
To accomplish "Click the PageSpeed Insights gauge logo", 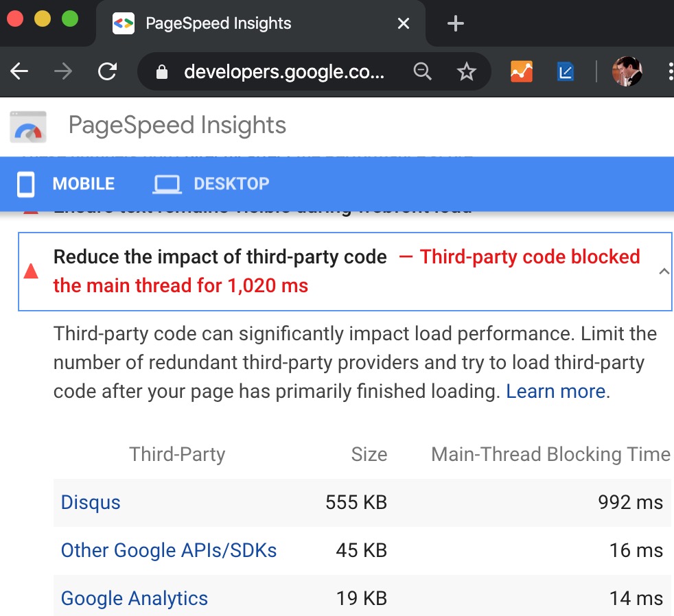I will (28, 127).
